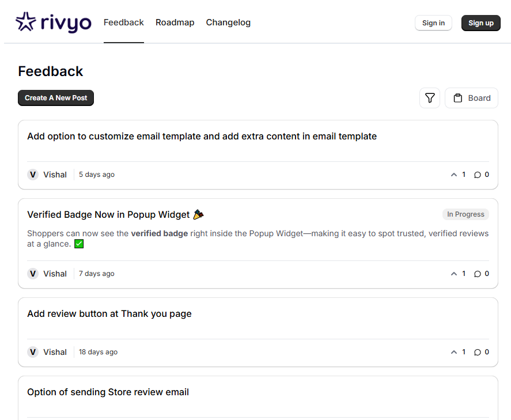This screenshot has height=420, width=511.
Task: Open Option of sending Store review email post
Action: pos(108,392)
